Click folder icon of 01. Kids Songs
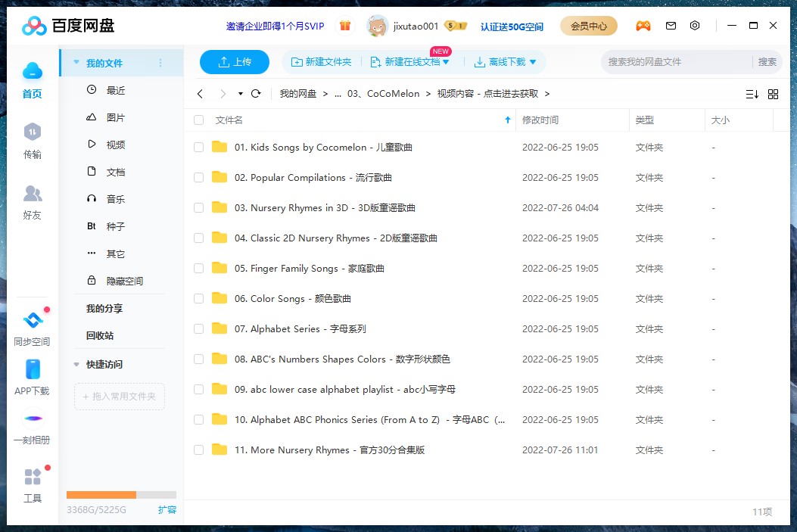This screenshot has height=532, width=797. (x=219, y=147)
